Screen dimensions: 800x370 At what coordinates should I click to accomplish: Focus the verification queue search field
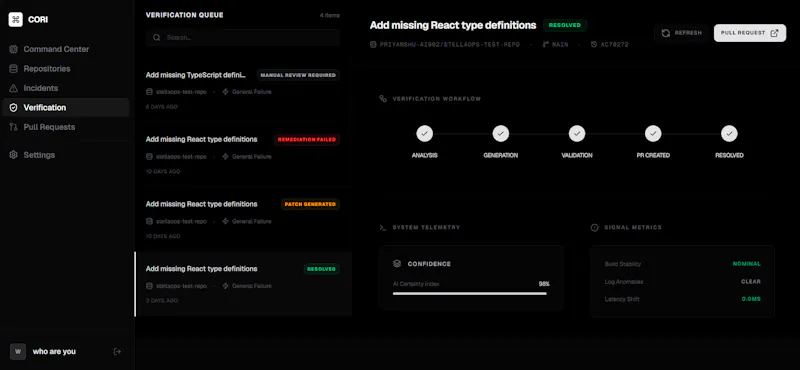click(x=243, y=38)
